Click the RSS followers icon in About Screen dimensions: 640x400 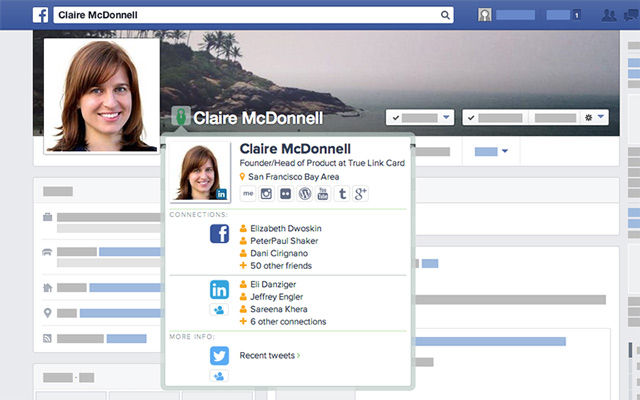47,338
